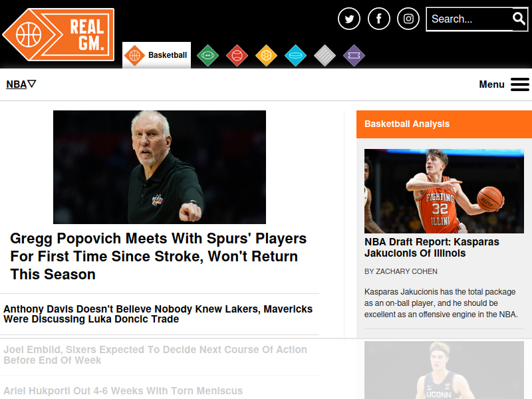Open the Gregg Popovich article photo
Image resolution: width=532 pixels, height=399 pixels.
tap(160, 167)
